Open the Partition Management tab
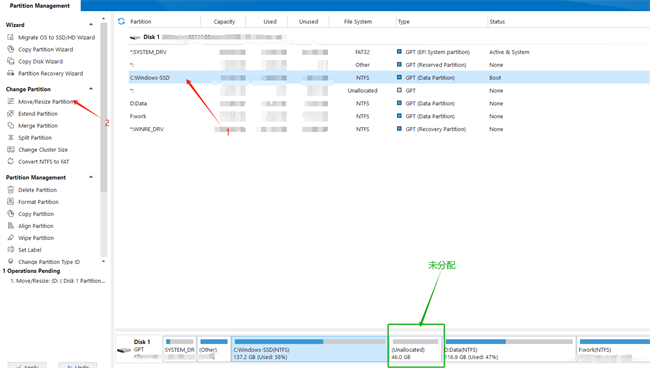This screenshot has height=368, width=650. click(x=40, y=6)
